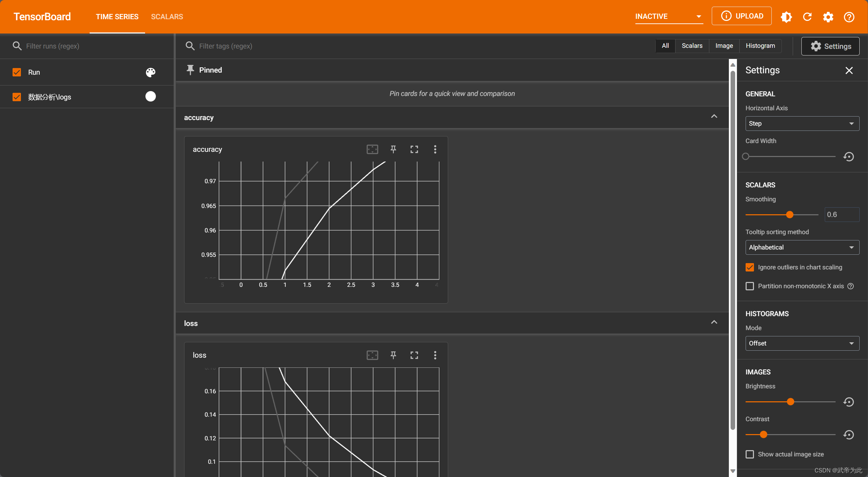This screenshot has width=868, height=477.
Task: Fit loss chart domain to data
Action: (372, 355)
